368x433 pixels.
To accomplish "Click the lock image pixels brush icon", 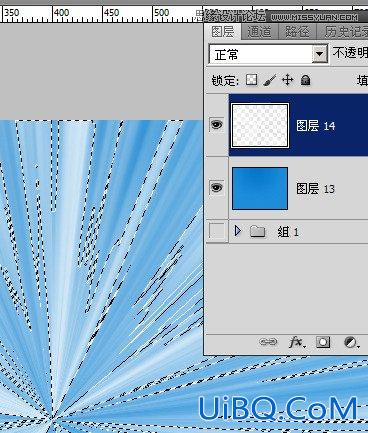I will [x=269, y=80].
